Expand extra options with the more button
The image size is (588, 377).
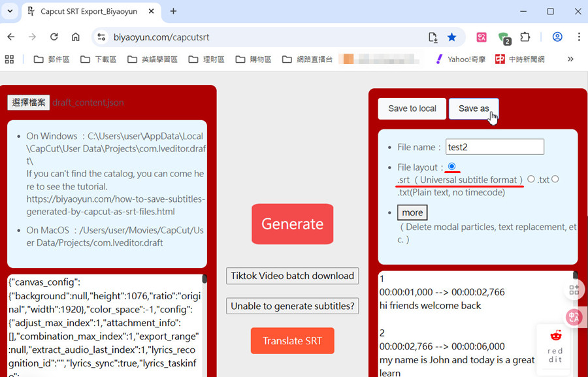point(412,212)
